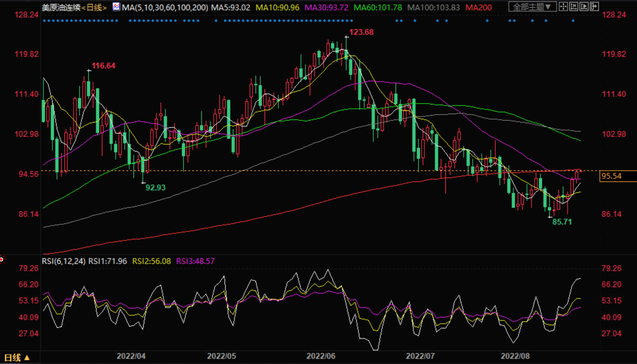Click the export/exit arrow icon at top right
Viewport: 637px width, 364px height.
point(594,6)
